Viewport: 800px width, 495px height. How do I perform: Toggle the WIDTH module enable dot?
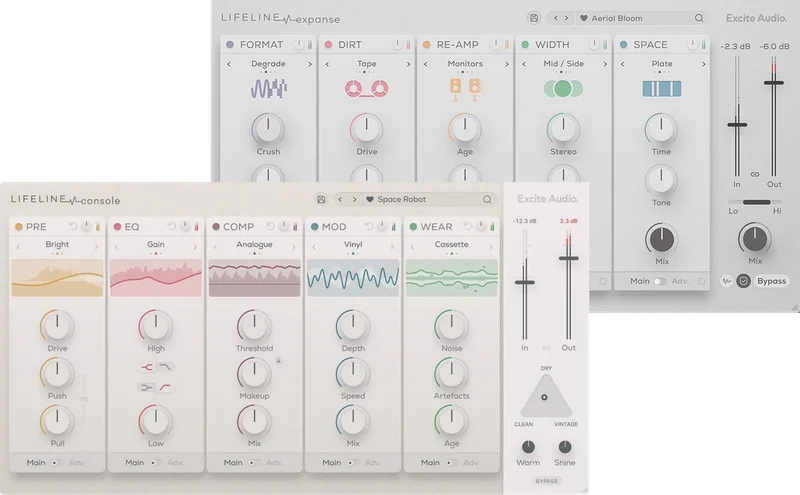pos(525,44)
